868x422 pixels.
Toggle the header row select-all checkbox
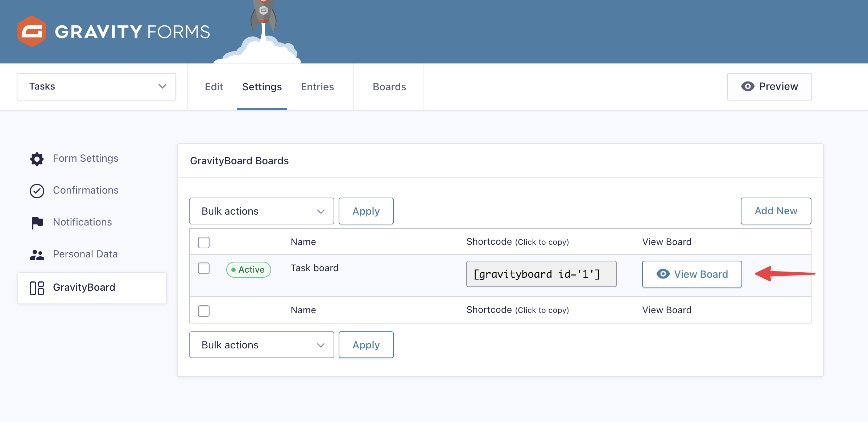[204, 242]
